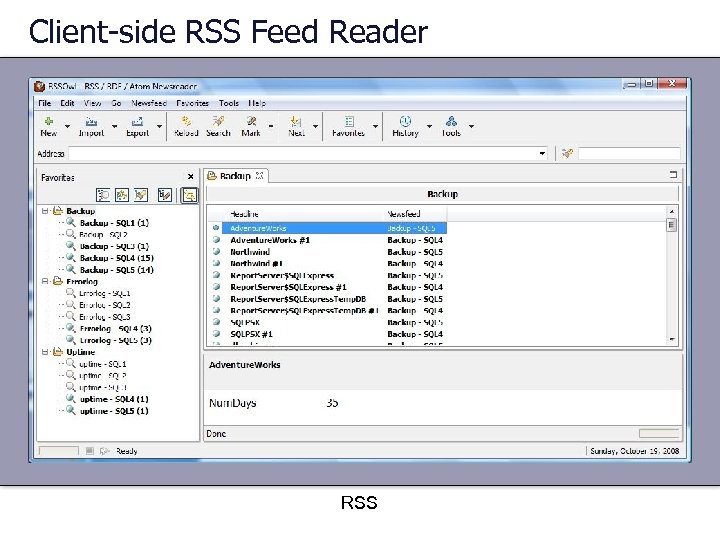Click the read-status bullet of the Northwind row
Image resolution: width=720 pixels, height=540 pixels.
(x=216, y=252)
